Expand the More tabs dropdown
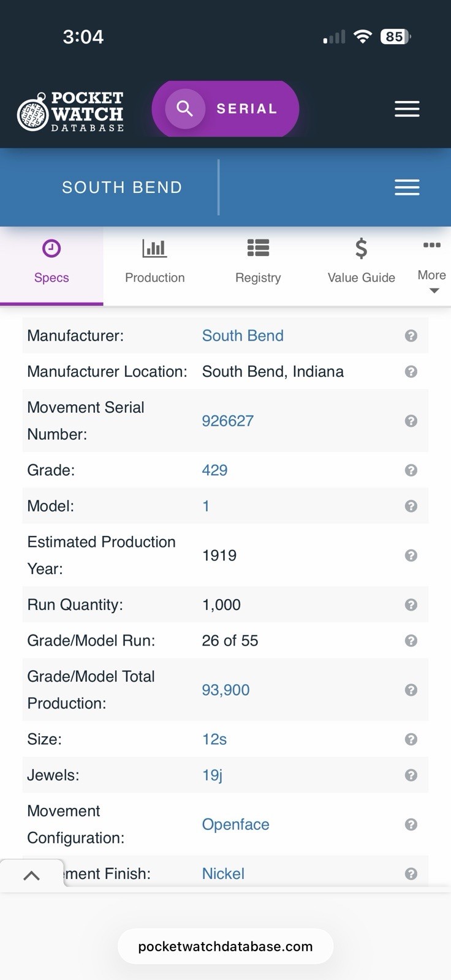The image size is (451, 980). 432,268
